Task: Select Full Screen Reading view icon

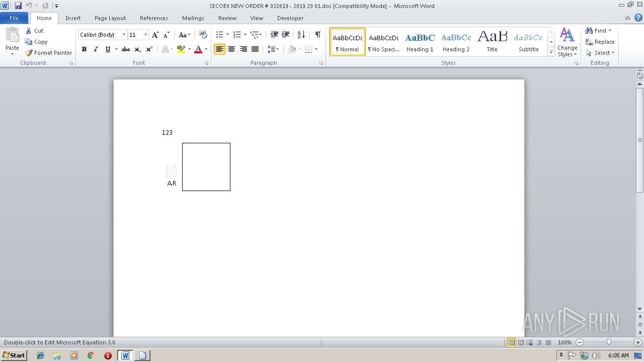Action: point(520,342)
